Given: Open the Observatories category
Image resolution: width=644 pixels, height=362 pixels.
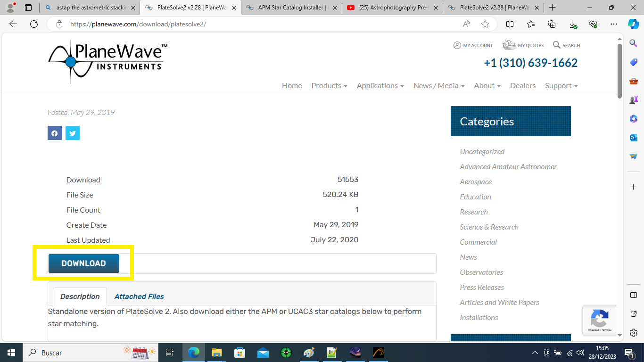Looking at the screenshot, I should point(481,272).
